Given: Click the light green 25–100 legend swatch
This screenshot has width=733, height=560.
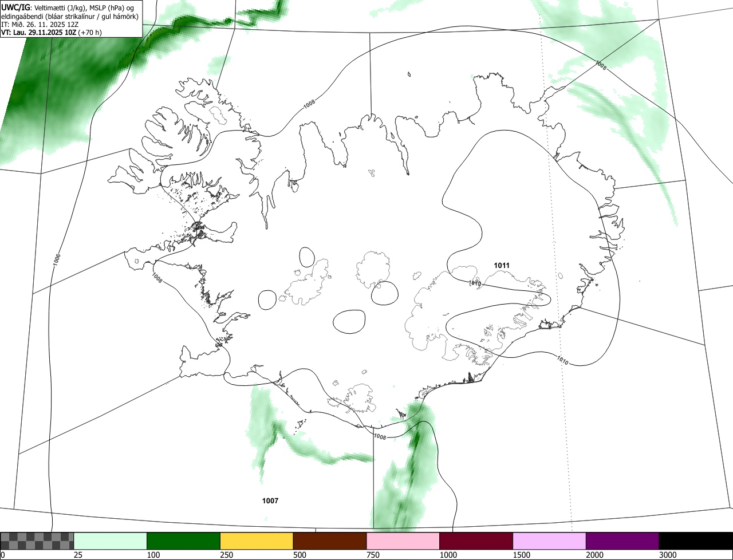Looking at the screenshot, I should point(111,541).
